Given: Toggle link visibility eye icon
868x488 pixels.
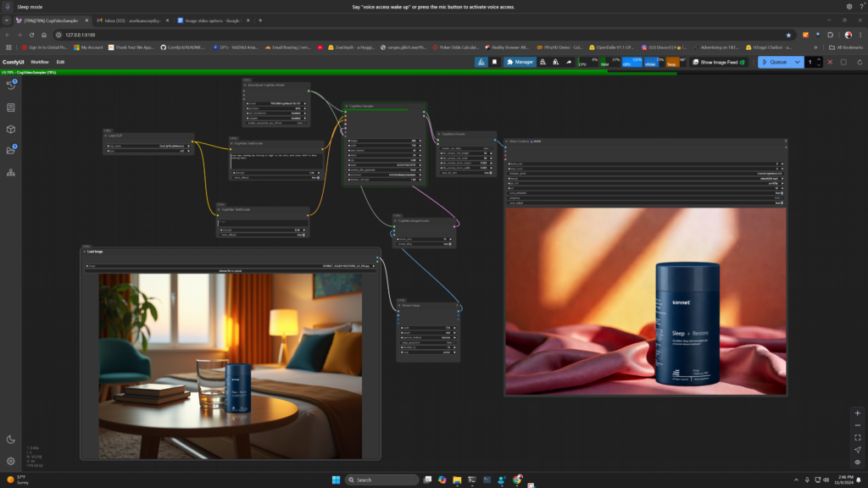Looking at the screenshot, I should pos(858,462).
